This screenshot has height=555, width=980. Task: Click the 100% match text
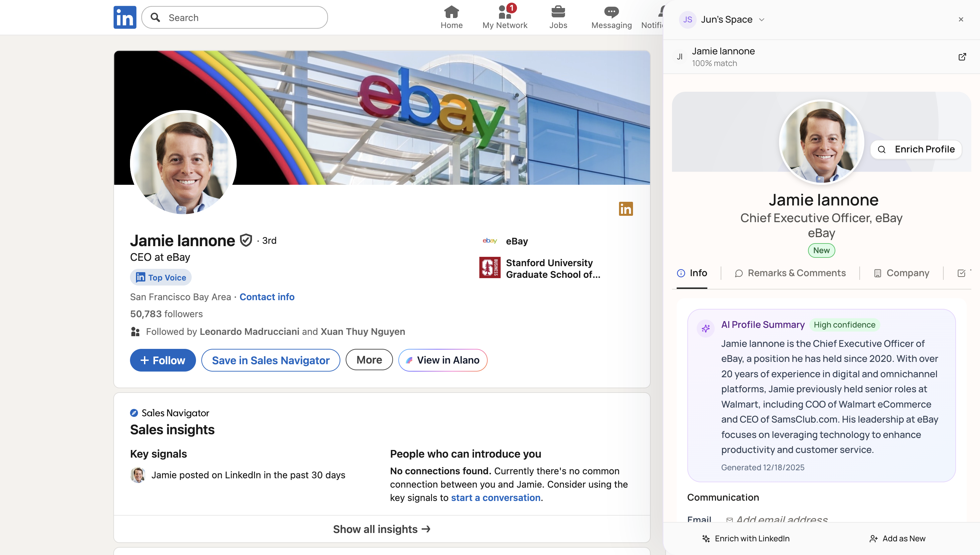tap(714, 63)
